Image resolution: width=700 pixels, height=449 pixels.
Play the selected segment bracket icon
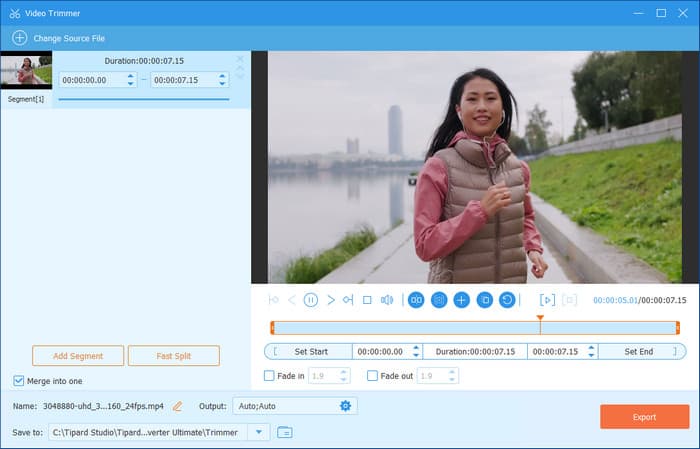tap(547, 300)
